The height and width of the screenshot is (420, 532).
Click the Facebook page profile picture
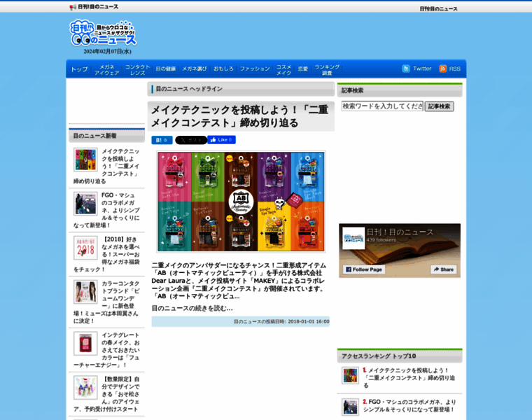(x=353, y=238)
